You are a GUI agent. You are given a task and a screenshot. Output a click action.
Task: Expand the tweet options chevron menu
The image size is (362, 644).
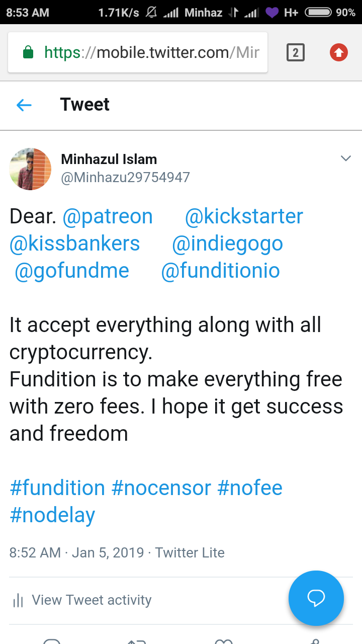[345, 158]
